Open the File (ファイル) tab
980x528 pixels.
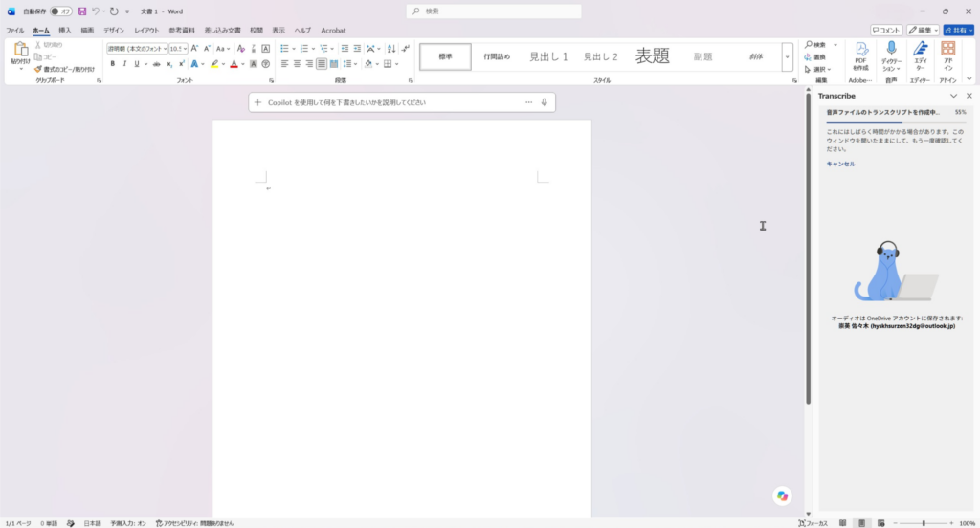pyautogui.click(x=15, y=30)
